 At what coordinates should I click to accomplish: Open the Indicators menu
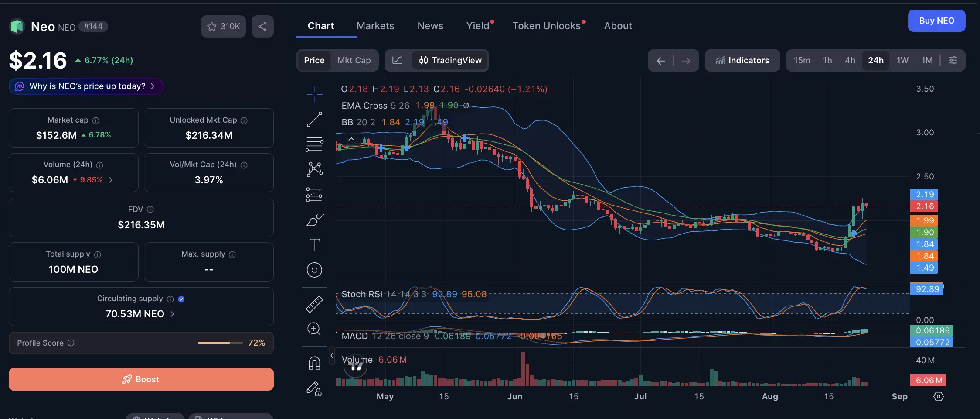pyautogui.click(x=742, y=60)
